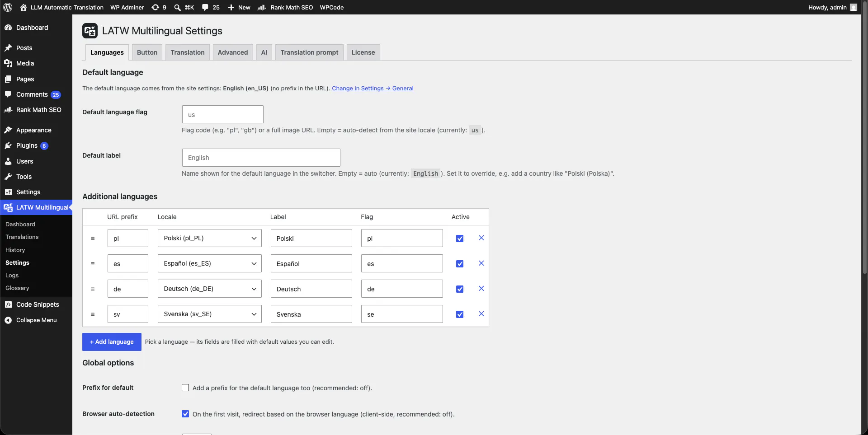Click the Default language flag field

[223, 114]
